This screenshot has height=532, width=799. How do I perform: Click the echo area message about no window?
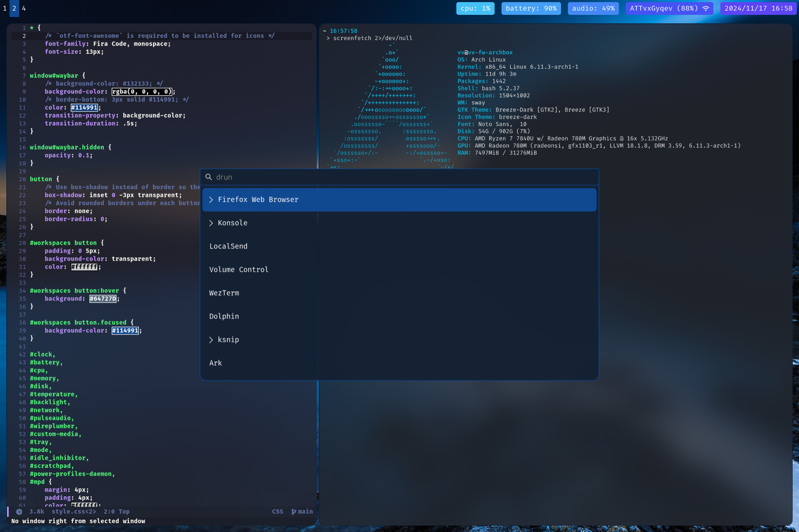pyautogui.click(x=78, y=521)
